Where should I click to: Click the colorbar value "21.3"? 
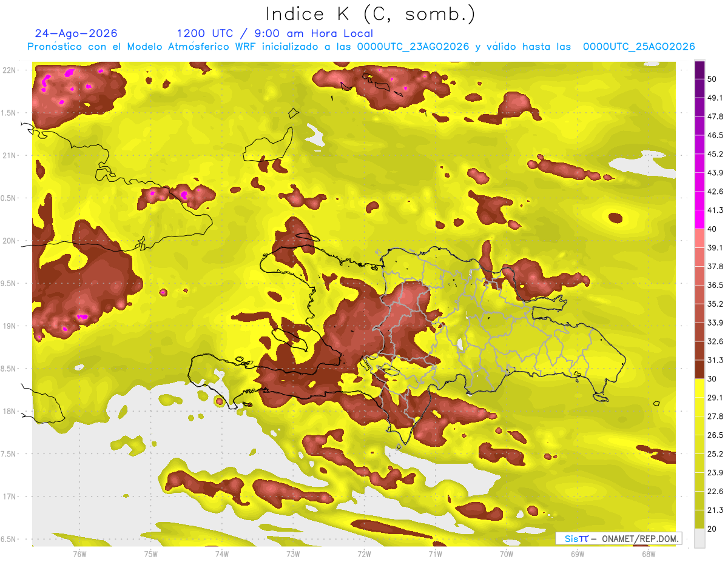715,510
